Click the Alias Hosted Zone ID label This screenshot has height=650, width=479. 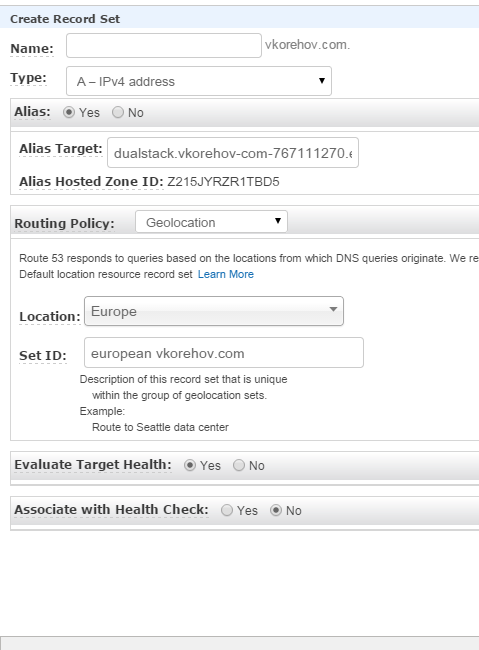click(x=91, y=182)
